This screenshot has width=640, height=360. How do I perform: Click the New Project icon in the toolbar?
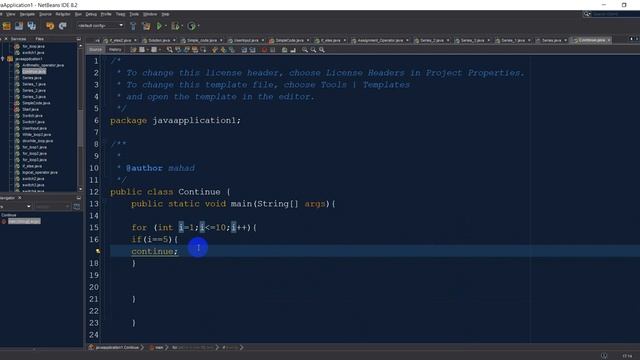tap(7, 26)
